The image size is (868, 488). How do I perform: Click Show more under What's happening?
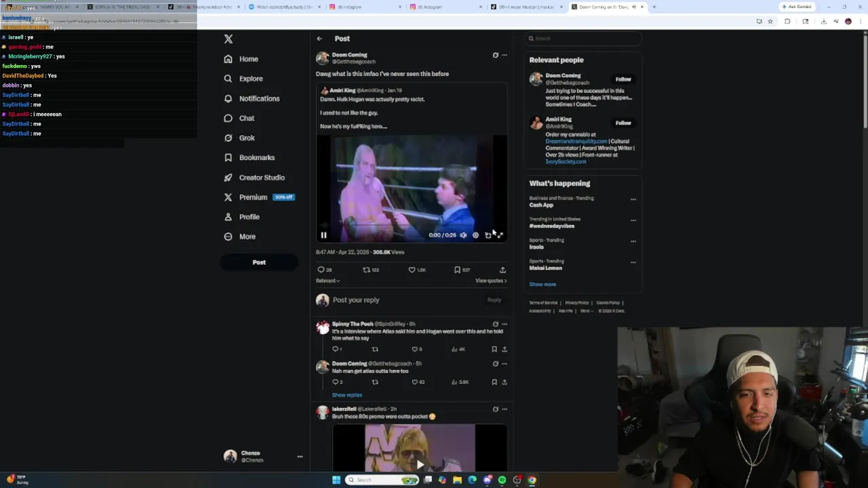(x=542, y=284)
